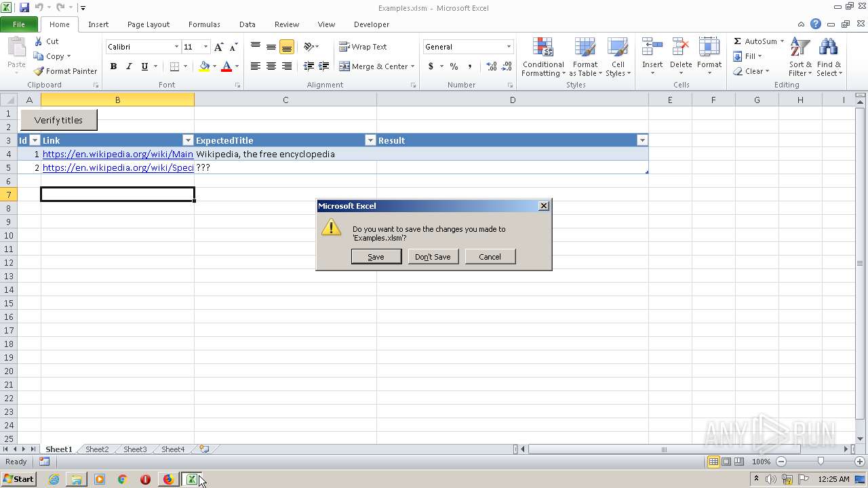Toggle Wrap Text on
The width and height of the screenshot is (868, 488).
[363, 47]
